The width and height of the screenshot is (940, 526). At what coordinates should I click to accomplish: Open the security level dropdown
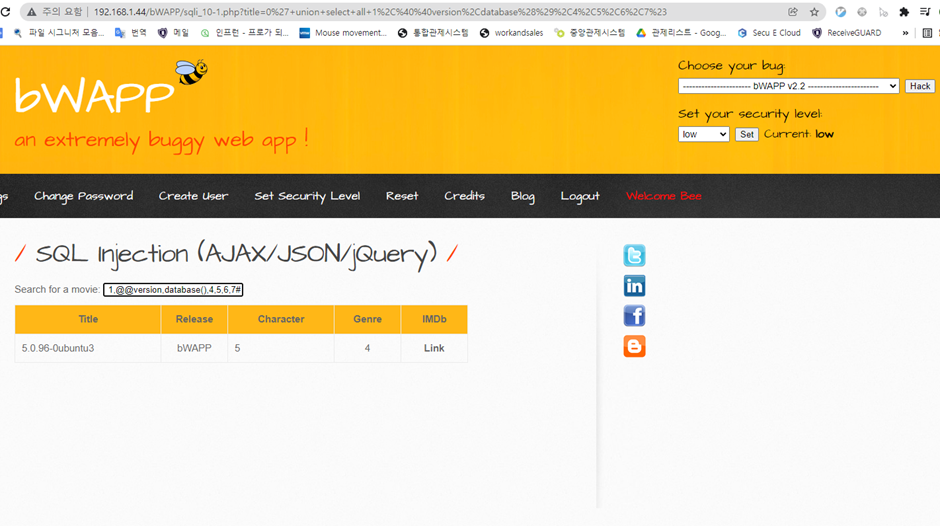pos(703,134)
